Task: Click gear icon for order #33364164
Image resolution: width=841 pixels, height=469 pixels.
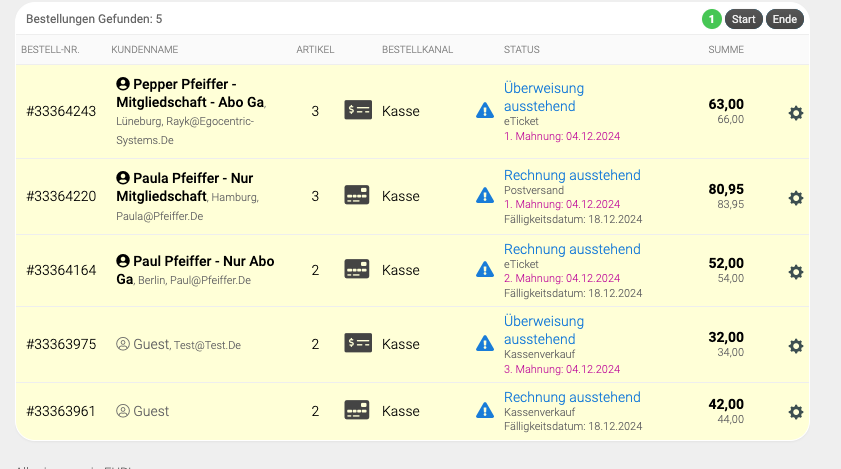Action: 796,272
